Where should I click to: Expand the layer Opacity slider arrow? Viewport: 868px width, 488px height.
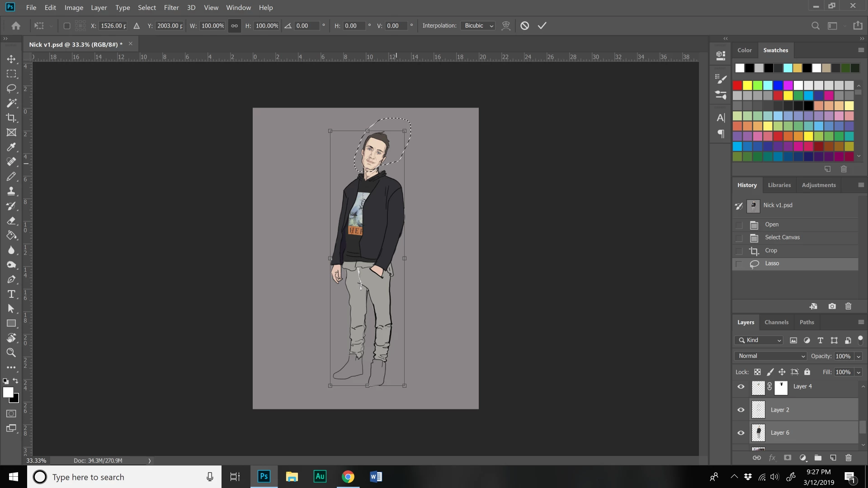(859, 357)
